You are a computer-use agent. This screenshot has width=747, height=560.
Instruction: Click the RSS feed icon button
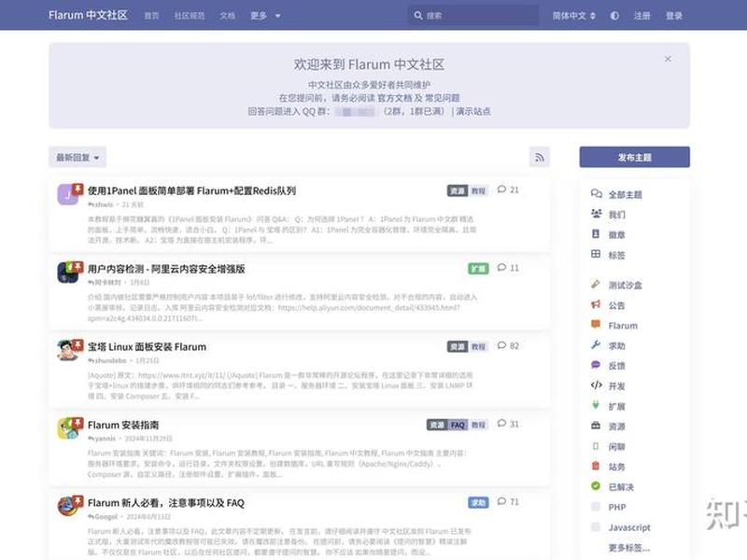[540, 157]
